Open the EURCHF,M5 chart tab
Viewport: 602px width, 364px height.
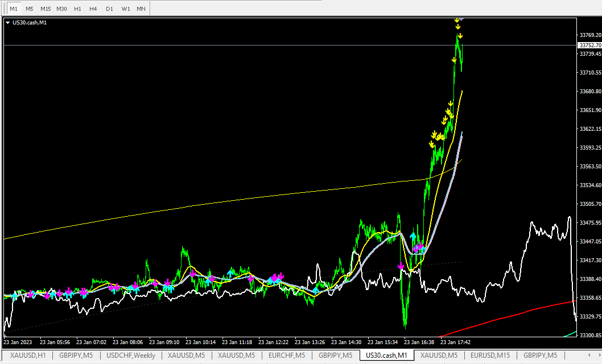287,355
